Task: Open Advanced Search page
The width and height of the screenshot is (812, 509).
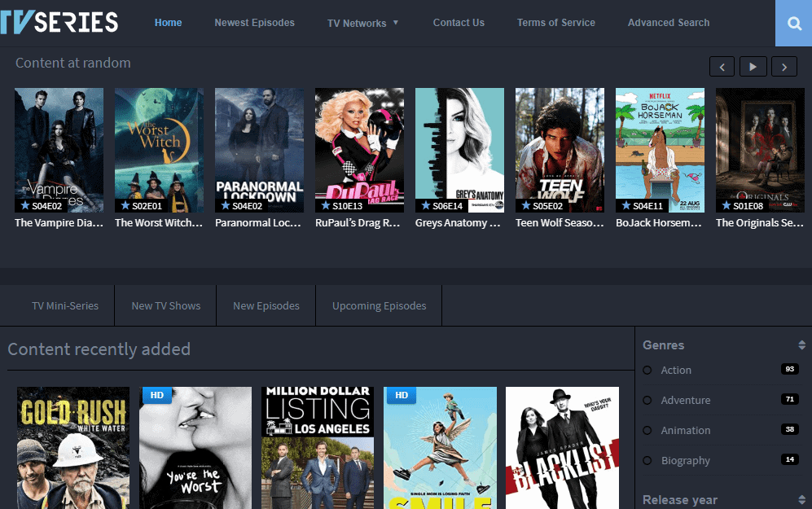Action: click(669, 23)
